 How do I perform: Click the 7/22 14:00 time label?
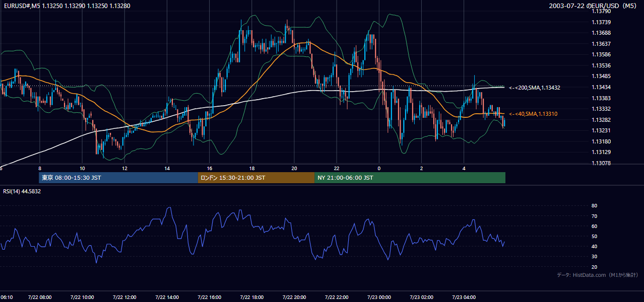167,297
